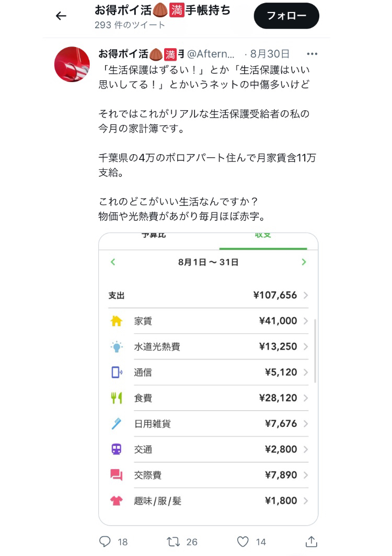
Task: Expand the 通信 ¥5,120 row chevron
Action: (x=306, y=373)
